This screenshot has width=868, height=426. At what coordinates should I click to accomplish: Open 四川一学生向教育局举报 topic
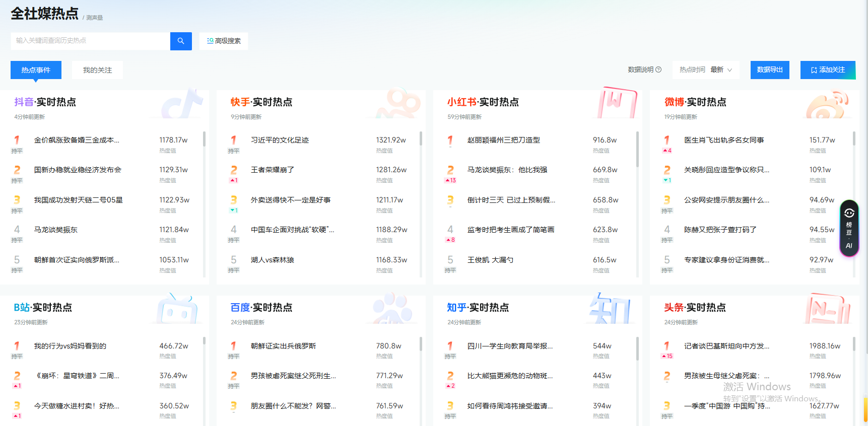[510, 346]
